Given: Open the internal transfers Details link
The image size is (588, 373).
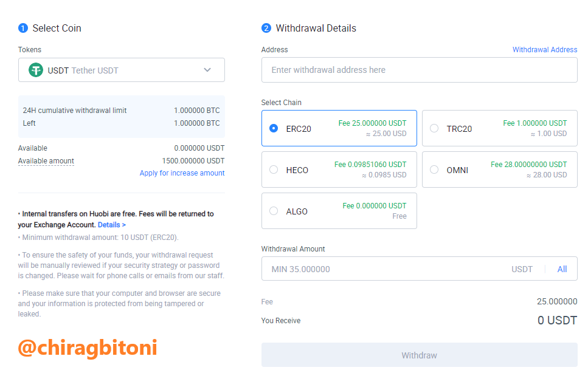Looking at the screenshot, I should [x=112, y=225].
